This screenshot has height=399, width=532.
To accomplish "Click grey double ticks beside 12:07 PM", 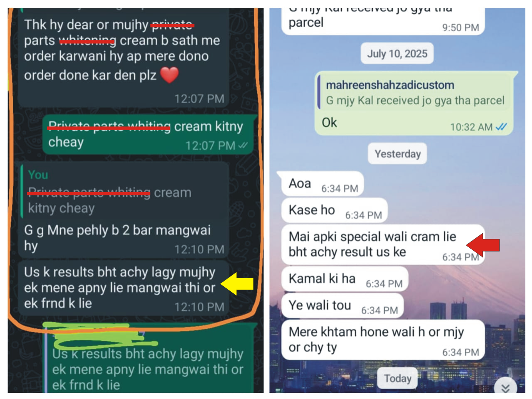I will pyautogui.click(x=243, y=145).
